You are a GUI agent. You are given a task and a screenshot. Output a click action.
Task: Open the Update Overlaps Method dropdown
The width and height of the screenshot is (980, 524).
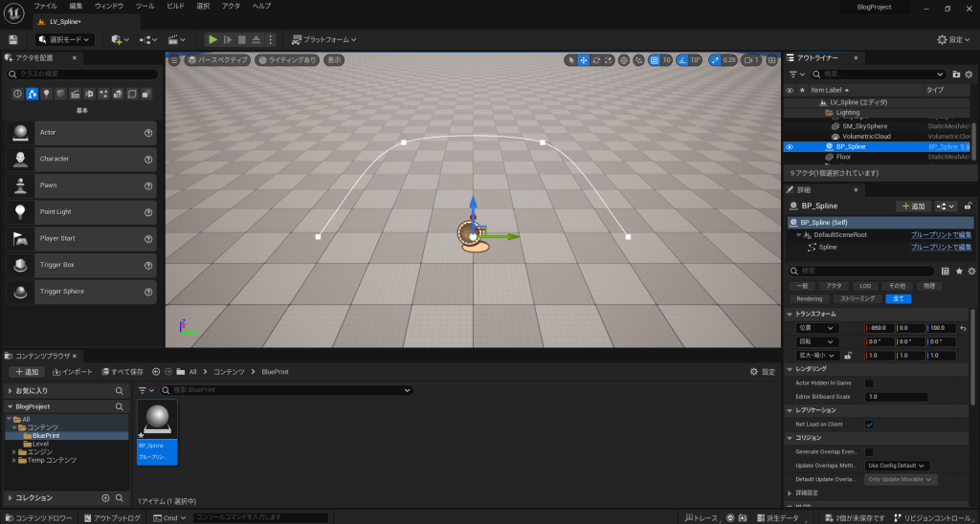coord(898,465)
